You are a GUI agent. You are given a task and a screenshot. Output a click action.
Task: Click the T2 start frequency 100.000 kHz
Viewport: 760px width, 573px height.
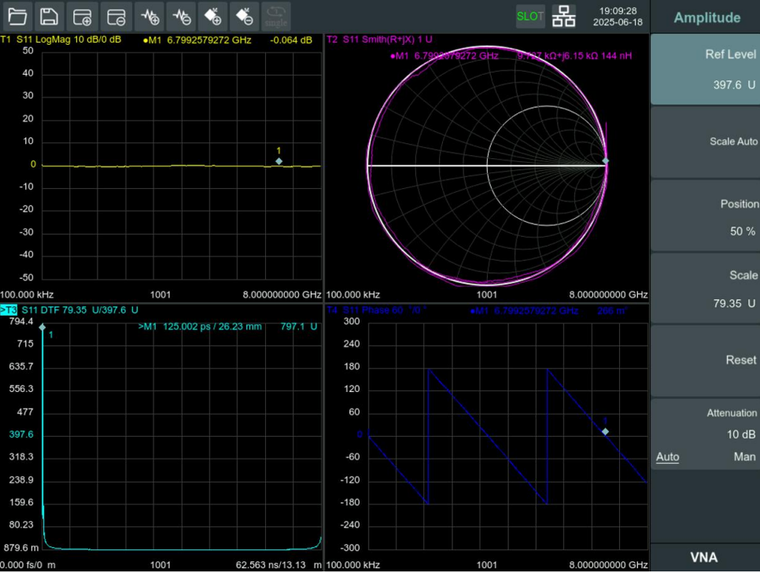click(x=353, y=295)
